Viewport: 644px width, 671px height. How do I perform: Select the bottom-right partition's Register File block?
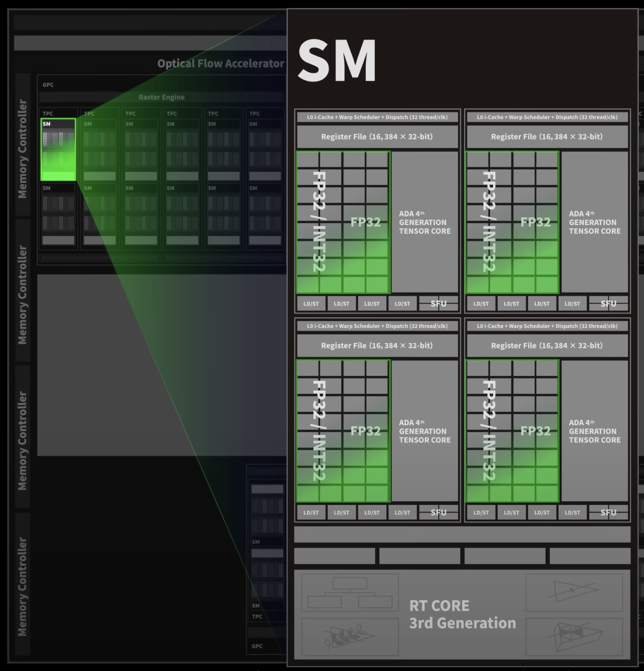pos(547,346)
